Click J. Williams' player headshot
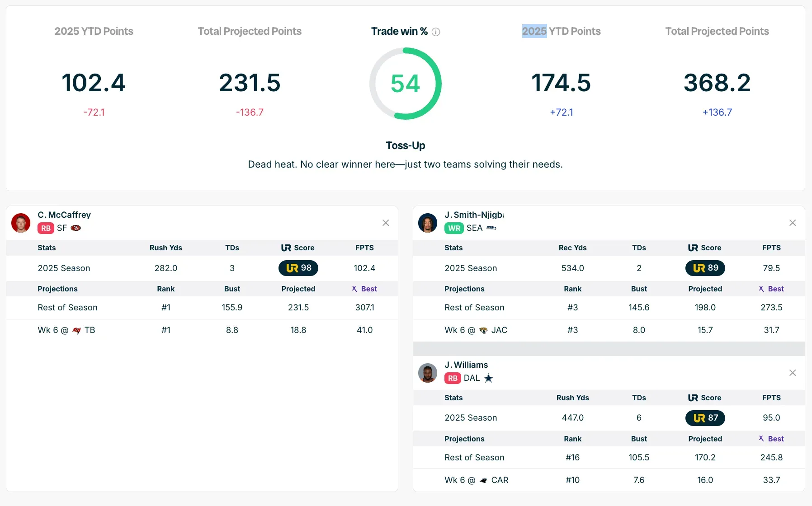The width and height of the screenshot is (812, 506). pos(428,373)
